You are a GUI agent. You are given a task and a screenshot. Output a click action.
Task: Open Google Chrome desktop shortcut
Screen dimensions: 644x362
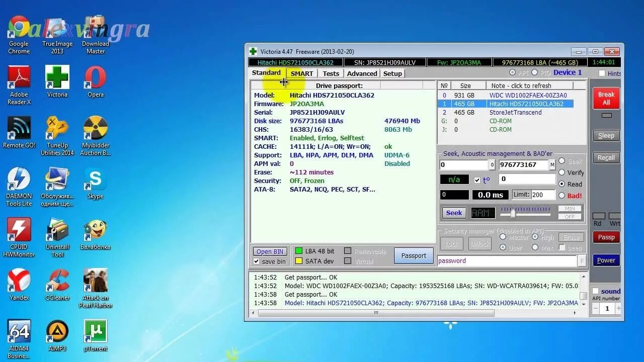tap(19, 35)
